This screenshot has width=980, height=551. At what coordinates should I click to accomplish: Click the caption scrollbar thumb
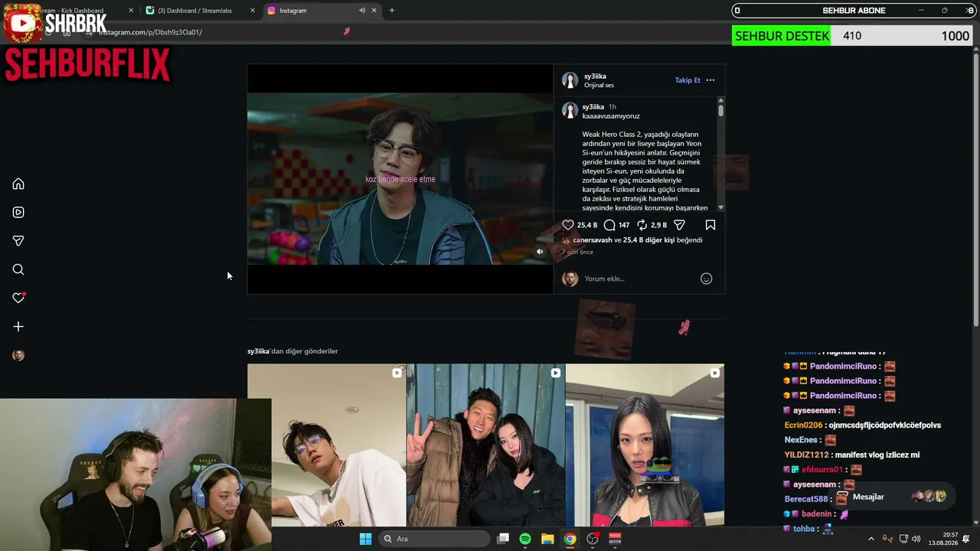tap(720, 111)
